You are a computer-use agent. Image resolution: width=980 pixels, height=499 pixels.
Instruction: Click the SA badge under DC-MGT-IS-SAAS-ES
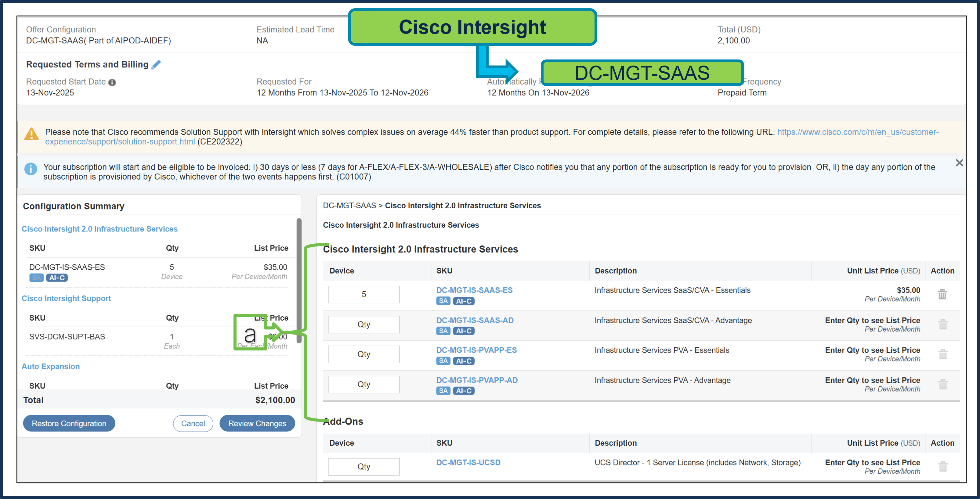click(443, 300)
